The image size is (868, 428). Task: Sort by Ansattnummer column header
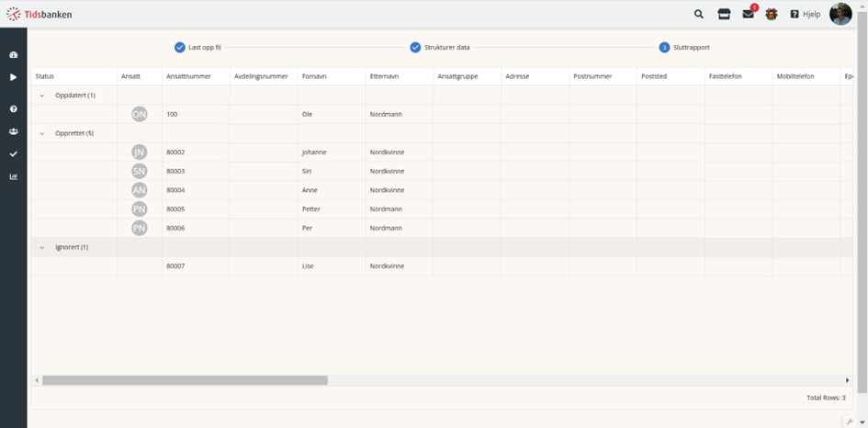pos(196,76)
